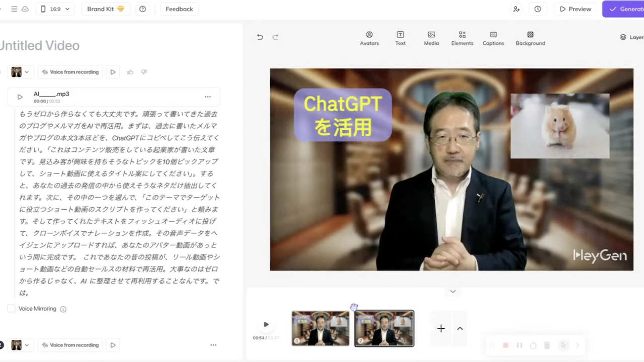Open the Layers panel
The width and height of the screenshot is (644, 362).
click(631, 37)
